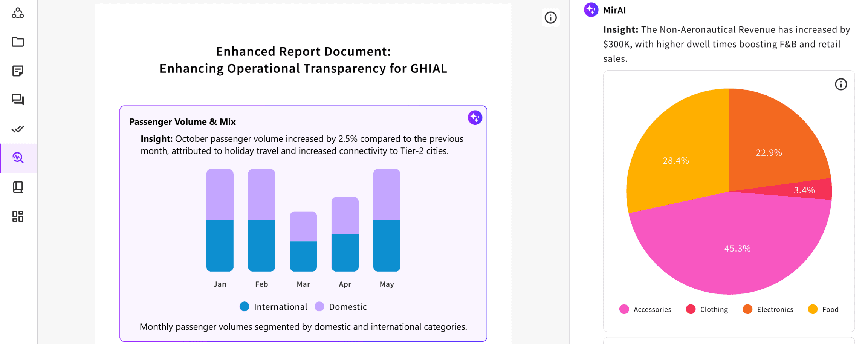
Task: Select the analytics search sidebar icon
Action: [x=18, y=158]
